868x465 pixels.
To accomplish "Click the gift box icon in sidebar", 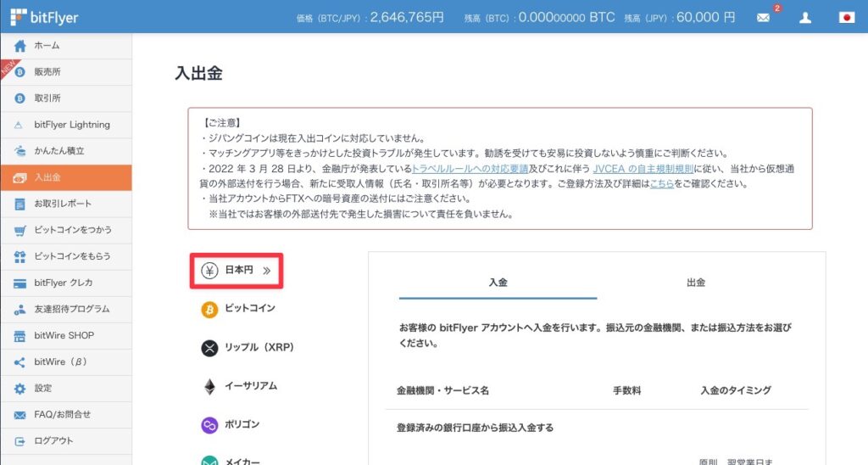I will [x=20, y=256].
